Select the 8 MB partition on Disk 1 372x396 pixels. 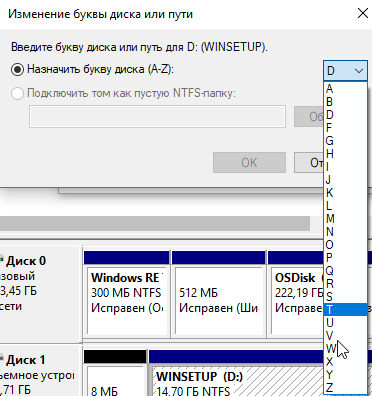(115, 373)
